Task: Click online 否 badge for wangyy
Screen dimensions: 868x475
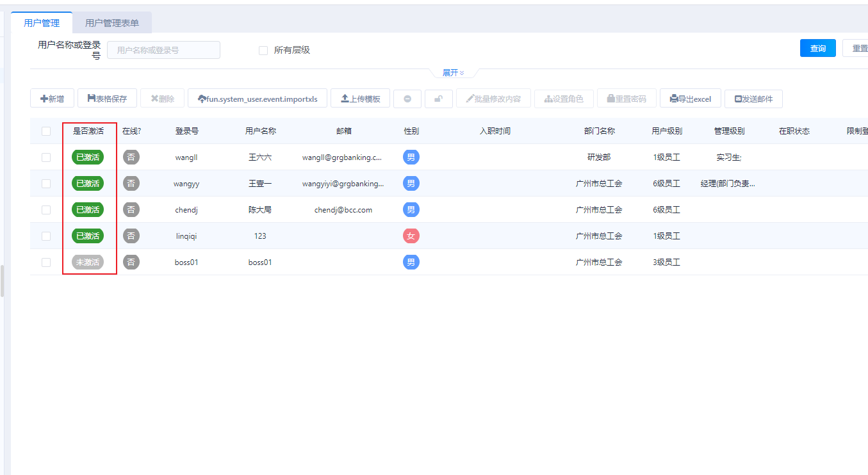Action: pos(131,184)
